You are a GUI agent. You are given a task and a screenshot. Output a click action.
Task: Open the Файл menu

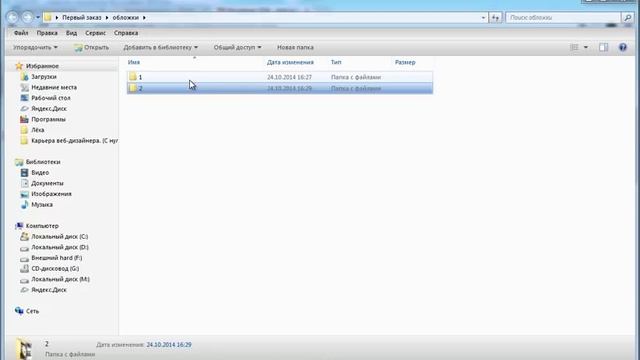21,33
